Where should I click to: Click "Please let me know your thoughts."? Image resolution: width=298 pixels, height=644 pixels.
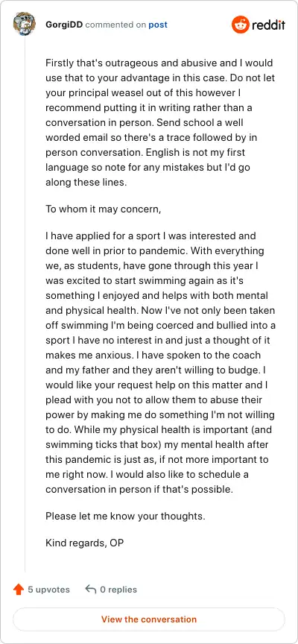[125, 517]
